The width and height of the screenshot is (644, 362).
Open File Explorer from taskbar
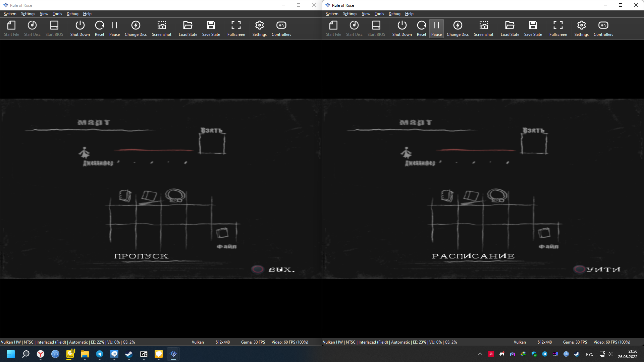(85, 354)
